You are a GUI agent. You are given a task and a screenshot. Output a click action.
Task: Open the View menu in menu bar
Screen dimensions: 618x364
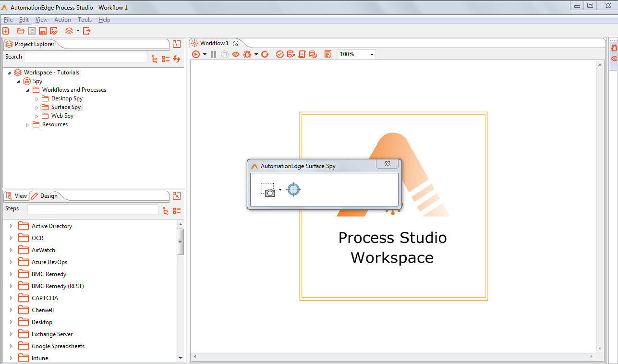tap(42, 20)
